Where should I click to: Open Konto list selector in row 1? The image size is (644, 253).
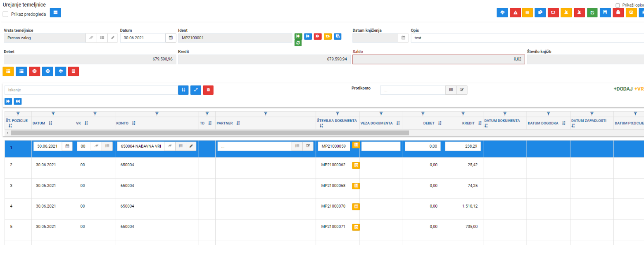[x=180, y=146]
